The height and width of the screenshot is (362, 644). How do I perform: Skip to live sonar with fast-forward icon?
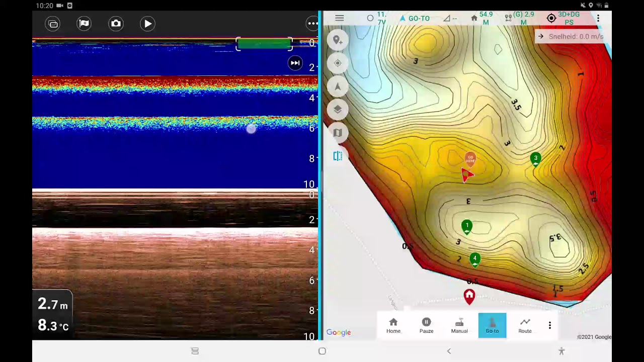(295, 63)
